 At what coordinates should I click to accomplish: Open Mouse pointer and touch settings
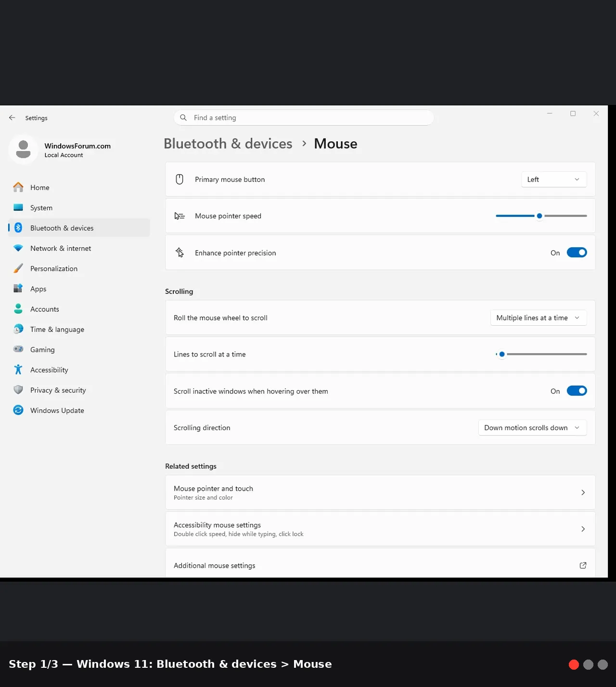pyautogui.click(x=380, y=492)
